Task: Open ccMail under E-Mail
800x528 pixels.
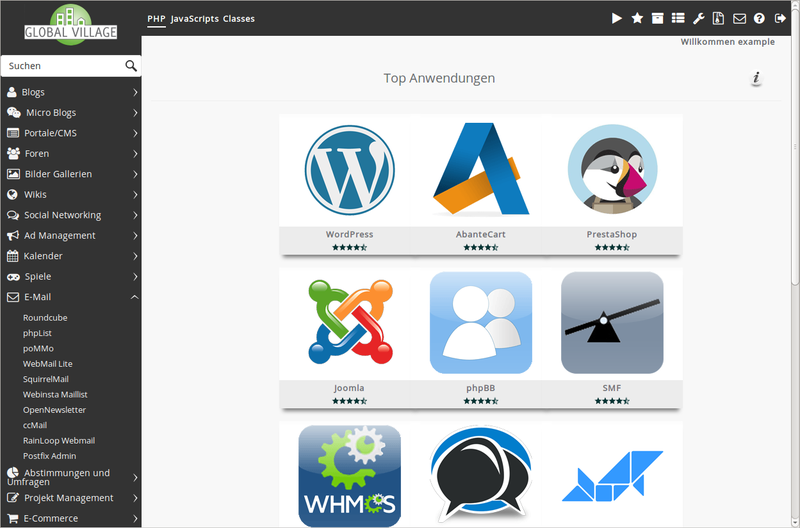Action: (x=35, y=425)
